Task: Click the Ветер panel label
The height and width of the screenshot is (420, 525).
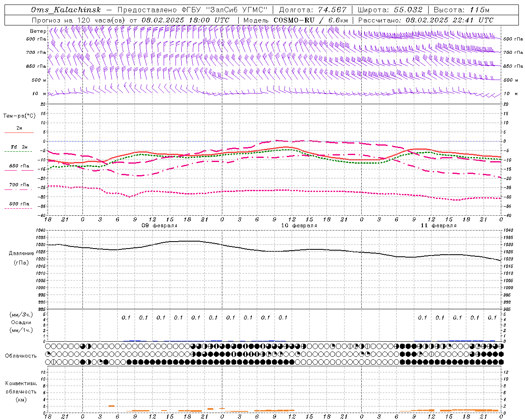Action: (38, 31)
